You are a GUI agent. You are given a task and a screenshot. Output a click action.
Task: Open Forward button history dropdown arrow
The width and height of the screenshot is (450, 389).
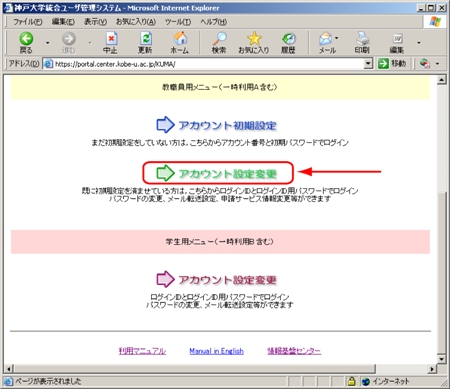click(x=90, y=43)
